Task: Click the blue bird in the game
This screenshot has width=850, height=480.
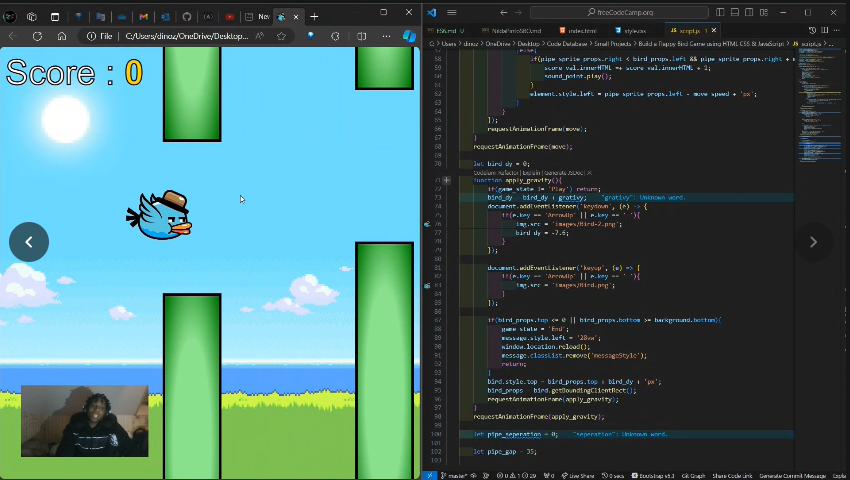Action: pyautogui.click(x=159, y=215)
